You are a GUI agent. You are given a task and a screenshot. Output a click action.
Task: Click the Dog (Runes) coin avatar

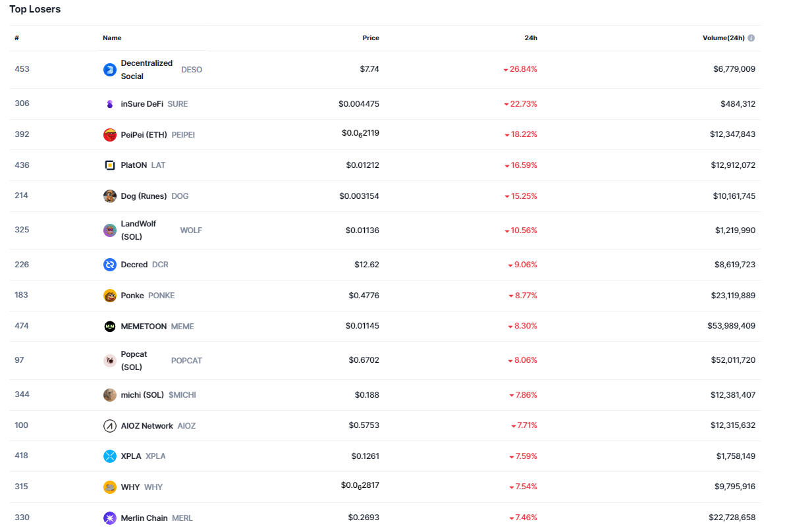coord(110,196)
